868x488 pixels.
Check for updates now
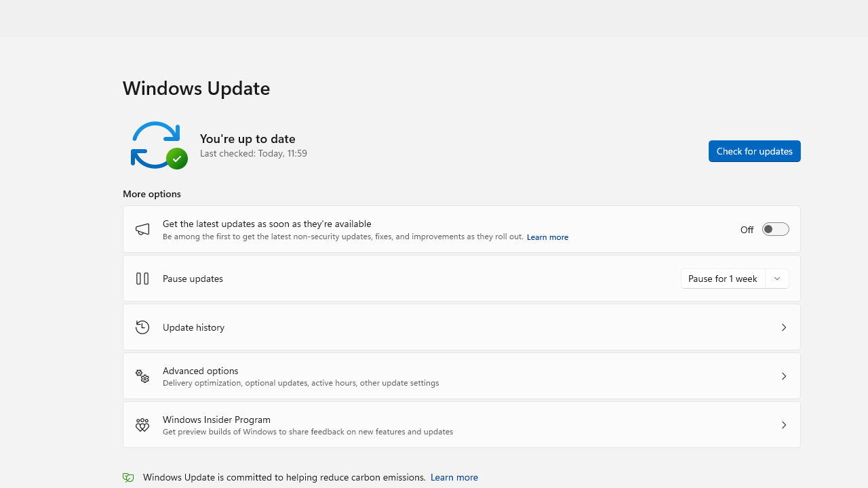[x=754, y=151]
